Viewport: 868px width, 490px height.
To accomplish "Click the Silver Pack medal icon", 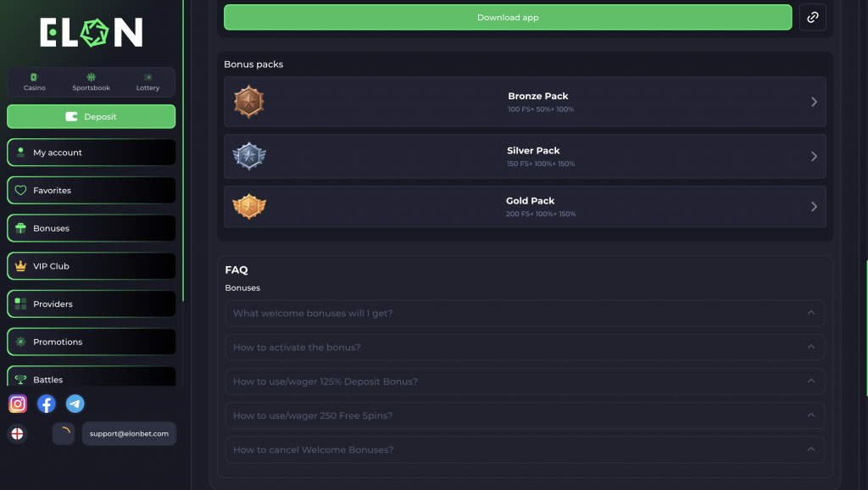I will click(x=249, y=156).
